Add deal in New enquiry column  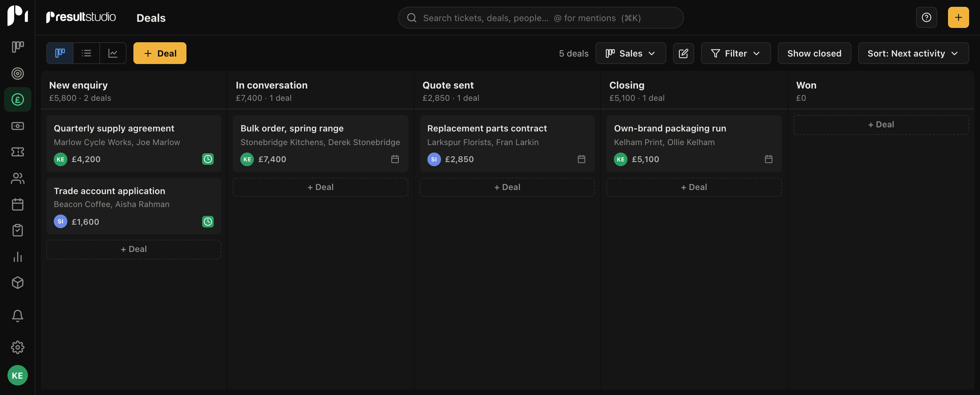coord(133,249)
